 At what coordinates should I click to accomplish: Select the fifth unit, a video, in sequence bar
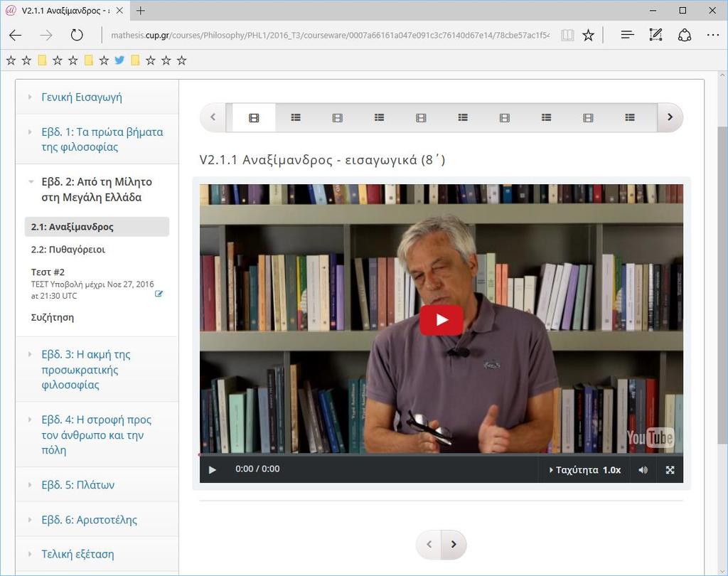pos(421,118)
